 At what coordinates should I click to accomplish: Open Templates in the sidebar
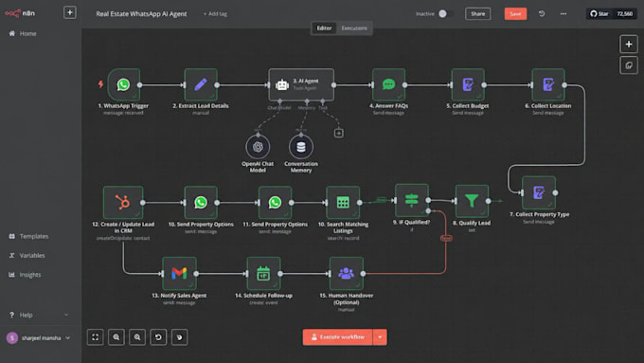pos(28,236)
